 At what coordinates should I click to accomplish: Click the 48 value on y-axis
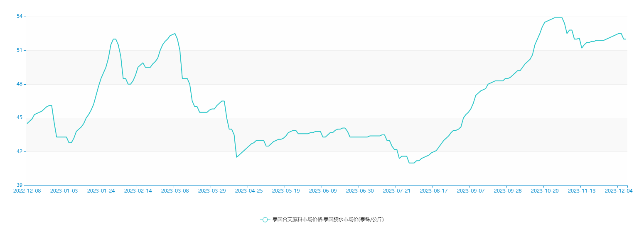(x=20, y=84)
